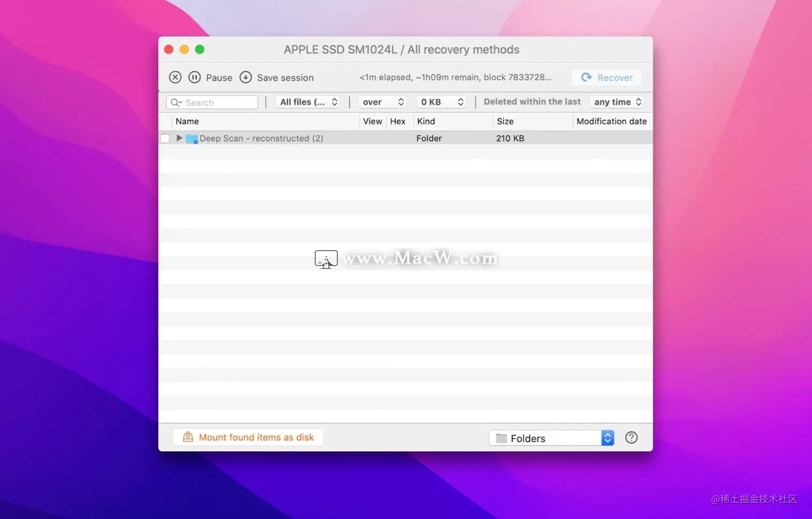
Task: Zoom the window with the green button
Action: coord(200,49)
